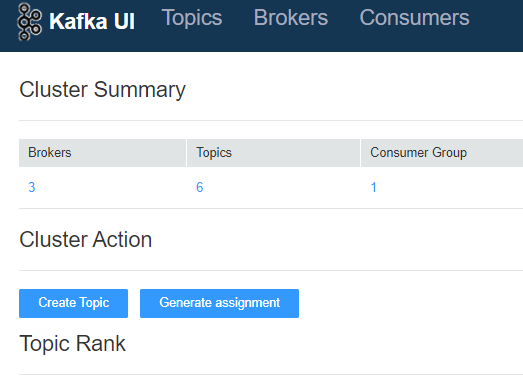Open the broker count link showing 3
523x389 pixels.
click(x=32, y=187)
